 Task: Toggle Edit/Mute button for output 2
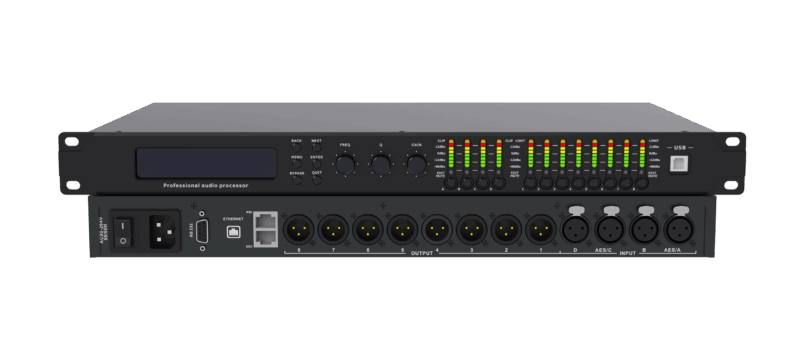click(546, 183)
